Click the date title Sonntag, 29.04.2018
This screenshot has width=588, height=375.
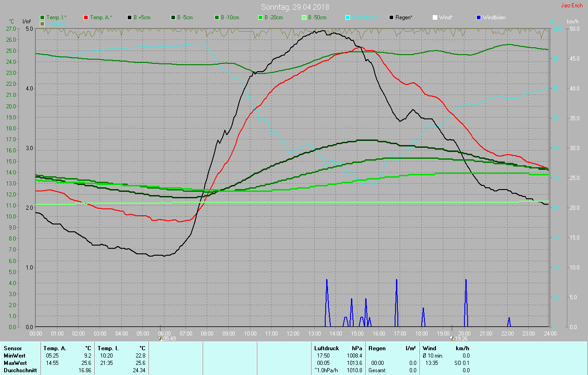pyautogui.click(x=294, y=7)
